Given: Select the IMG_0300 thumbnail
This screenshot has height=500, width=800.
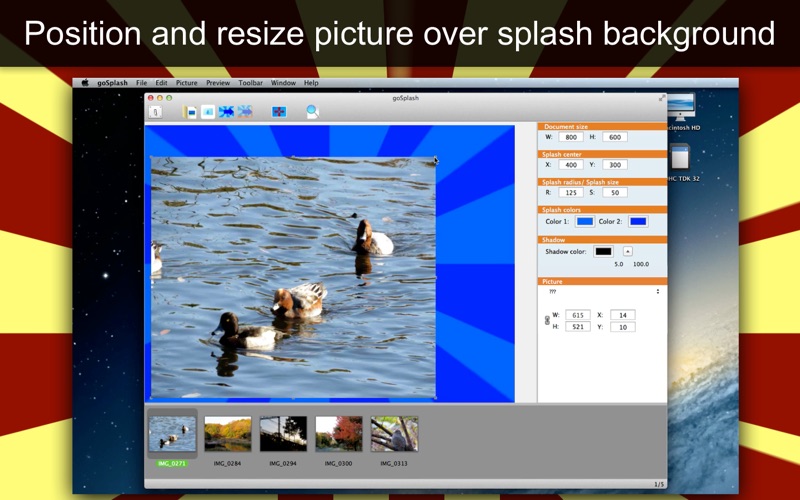Looking at the screenshot, I should tap(339, 434).
